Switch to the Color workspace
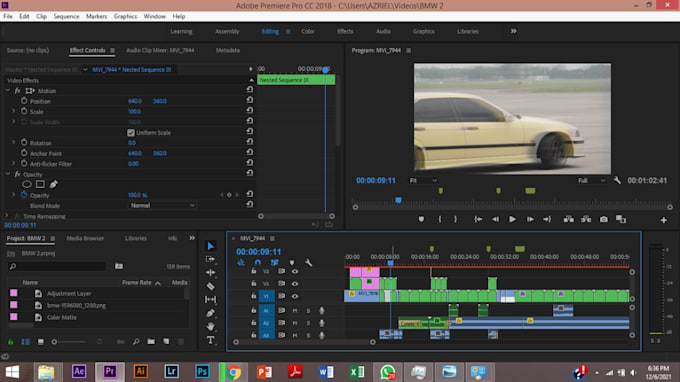Image resolution: width=680 pixels, height=382 pixels. [308, 31]
